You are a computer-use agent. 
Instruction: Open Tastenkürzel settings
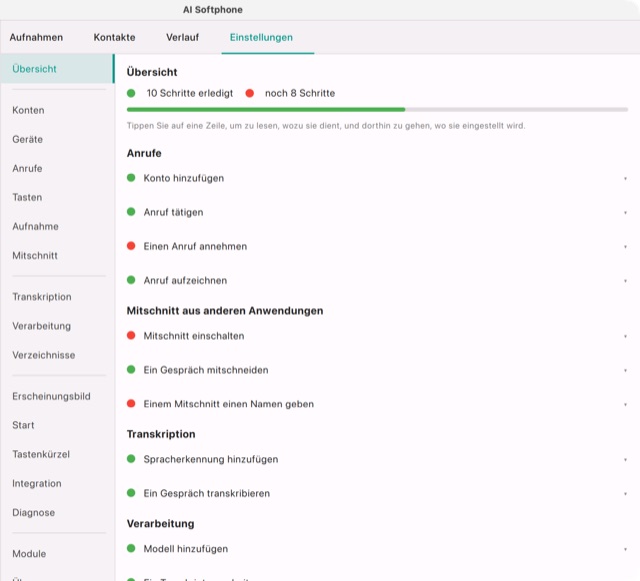click(41, 454)
